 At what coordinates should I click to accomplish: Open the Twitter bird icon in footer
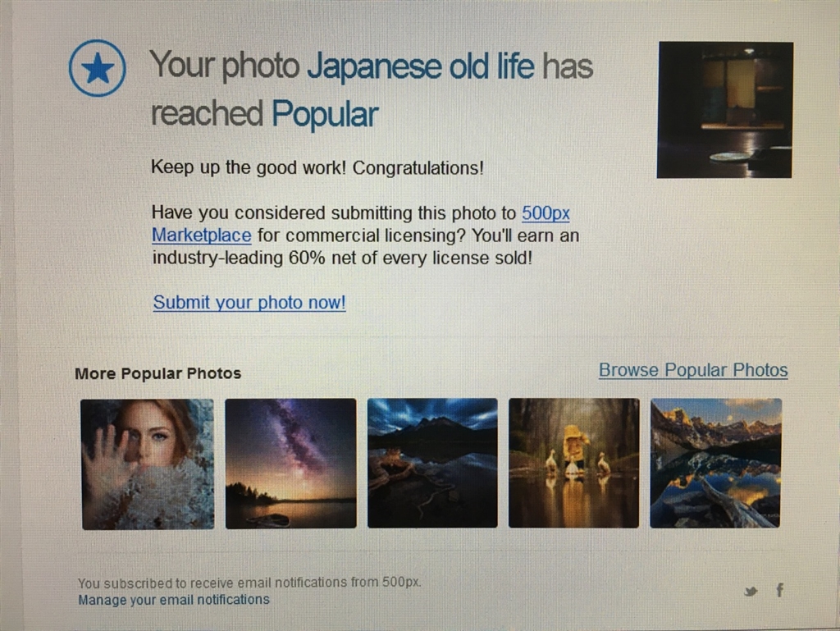751,592
